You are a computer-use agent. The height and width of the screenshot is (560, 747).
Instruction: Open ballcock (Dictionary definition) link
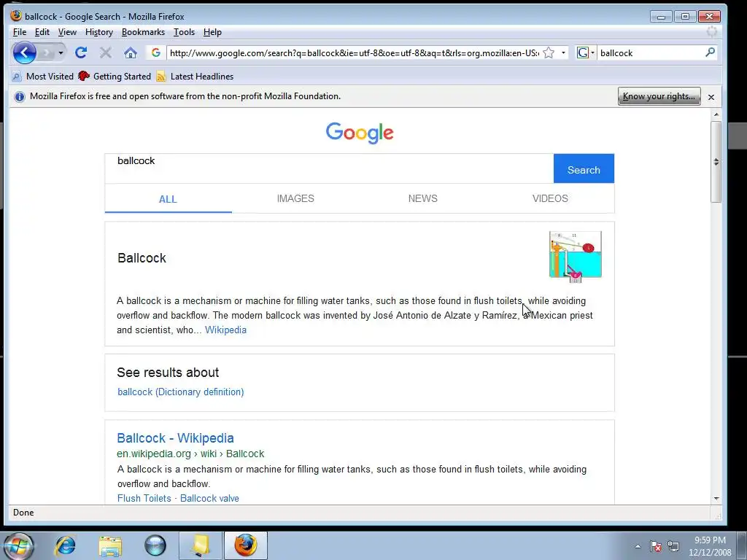pos(181,392)
